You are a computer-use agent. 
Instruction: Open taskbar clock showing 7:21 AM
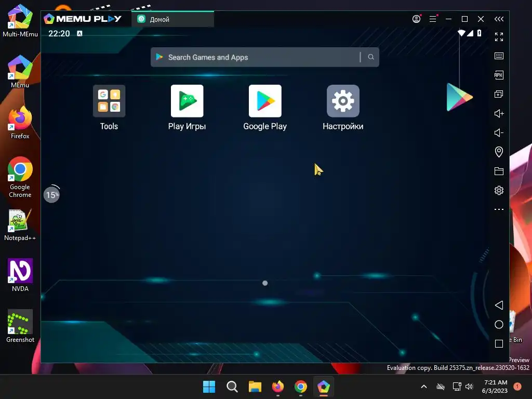tap(495, 387)
